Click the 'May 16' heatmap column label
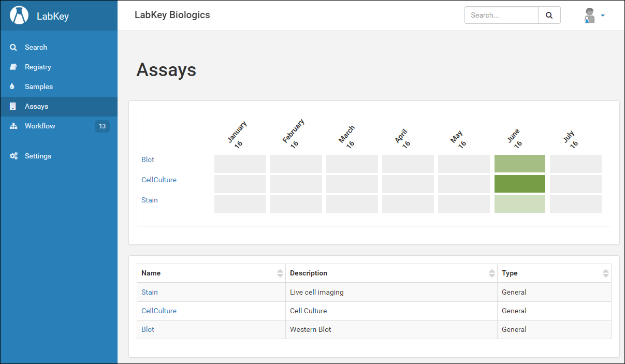 (459, 139)
